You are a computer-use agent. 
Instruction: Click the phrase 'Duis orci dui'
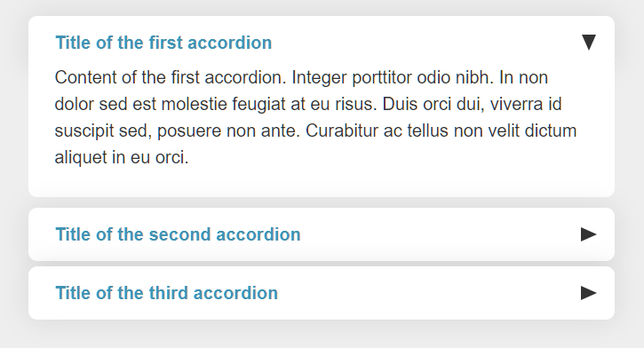[433, 104]
